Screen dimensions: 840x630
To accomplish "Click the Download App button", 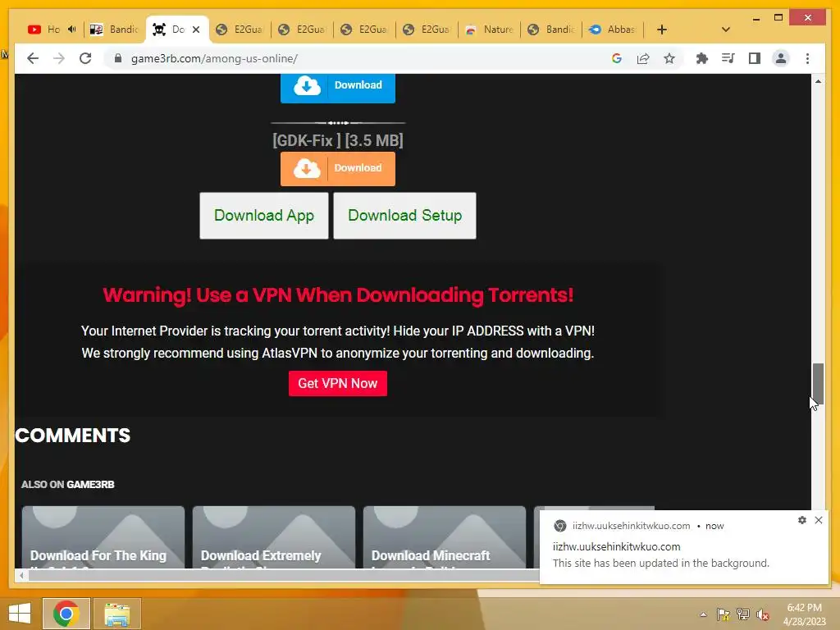I will pos(263,216).
